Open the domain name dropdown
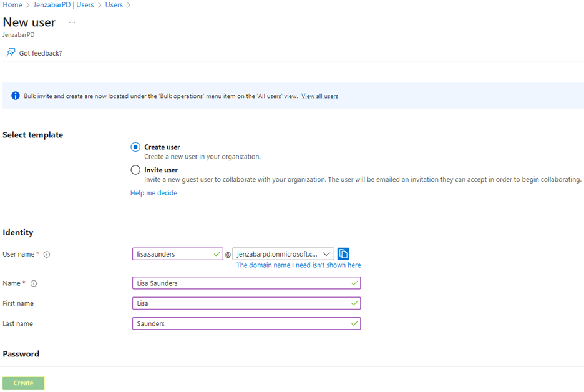 (327, 254)
